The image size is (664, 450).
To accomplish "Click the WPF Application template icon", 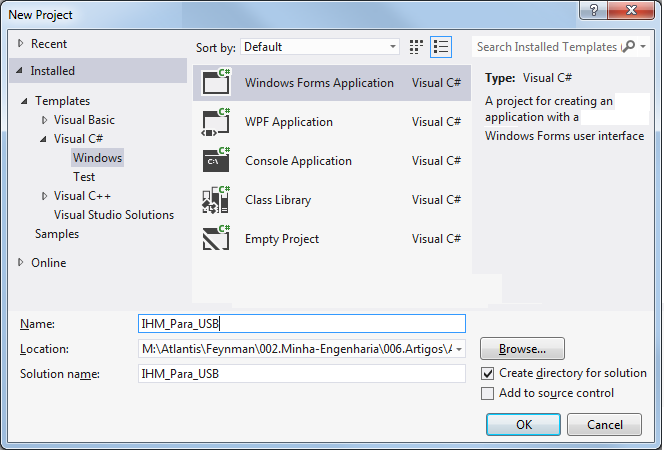I will [x=216, y=121].
